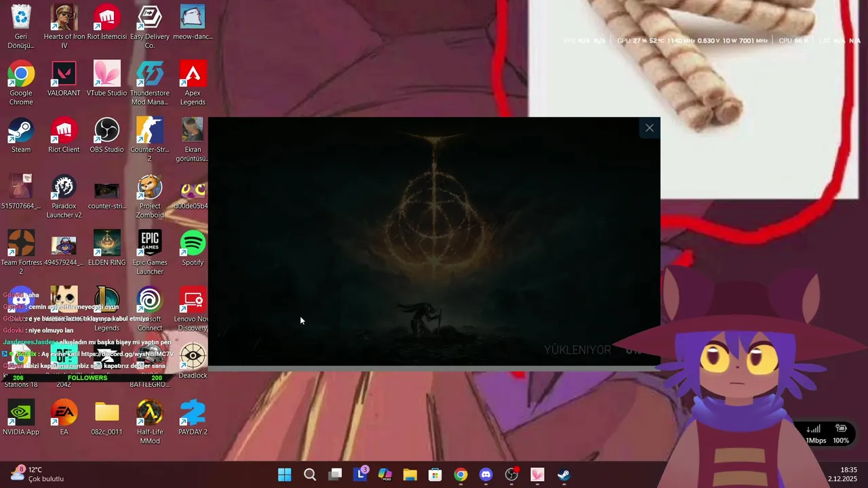
Task: Launch Thunderstore Mod Manager shortcut
Action: (x=150, y=83)
